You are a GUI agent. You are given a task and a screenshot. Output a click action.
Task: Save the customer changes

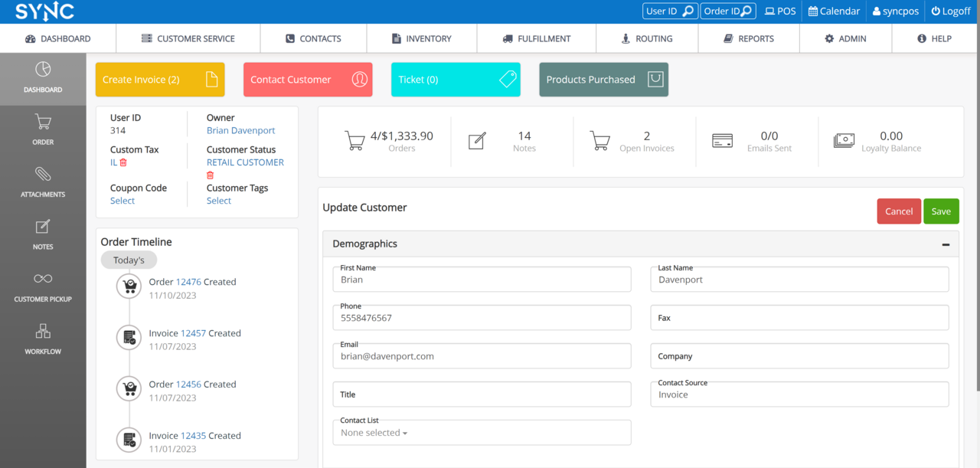941,211
